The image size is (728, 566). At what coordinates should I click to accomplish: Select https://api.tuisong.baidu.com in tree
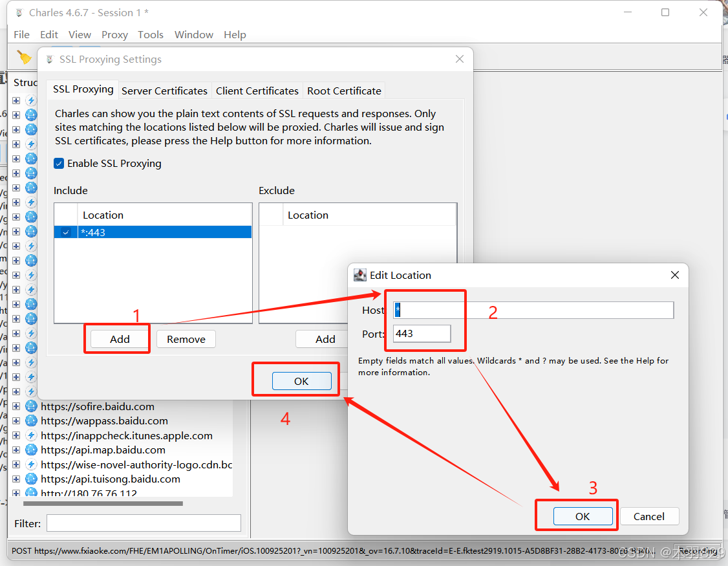[x=111, y=479]
